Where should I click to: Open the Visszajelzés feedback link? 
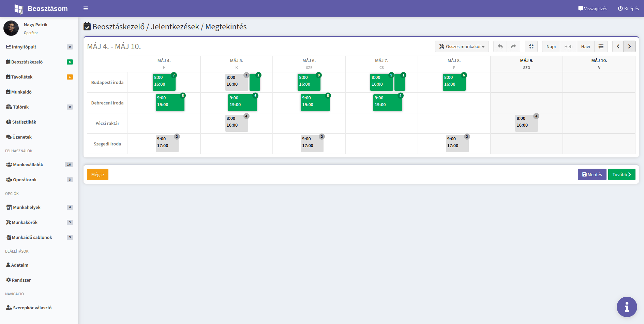pyautogui.click(x=593, y=9)
